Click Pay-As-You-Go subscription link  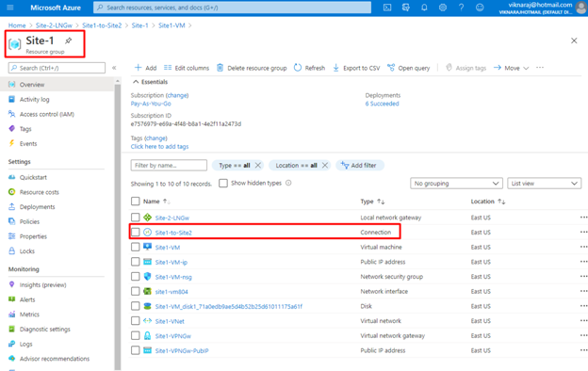tap(151, 104)
